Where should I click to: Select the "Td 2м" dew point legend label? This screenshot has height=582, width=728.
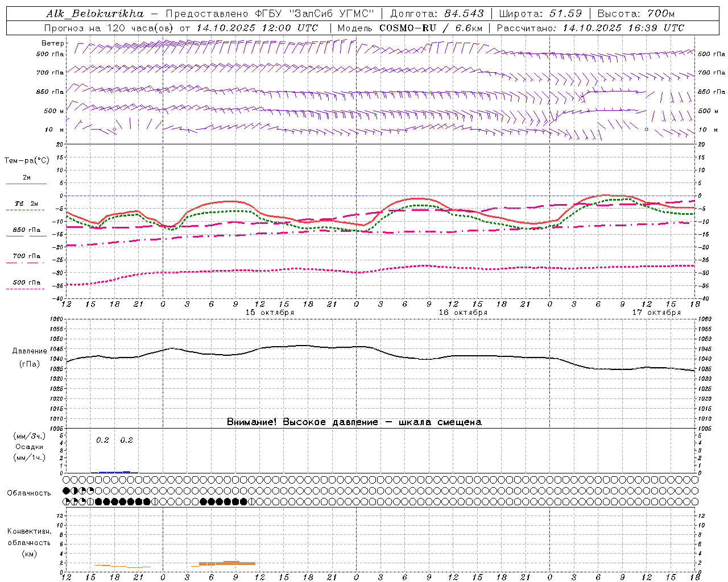pos(27,203)
